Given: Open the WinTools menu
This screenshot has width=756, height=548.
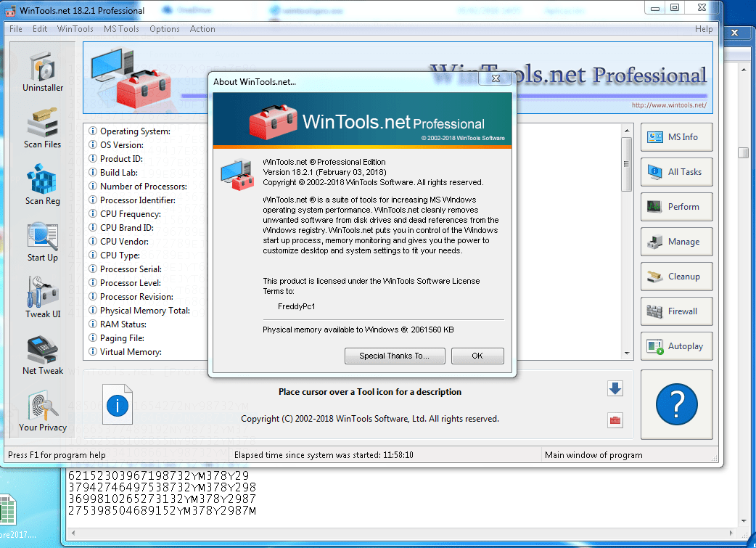Looking at the screenshot, I should [75, 29].
